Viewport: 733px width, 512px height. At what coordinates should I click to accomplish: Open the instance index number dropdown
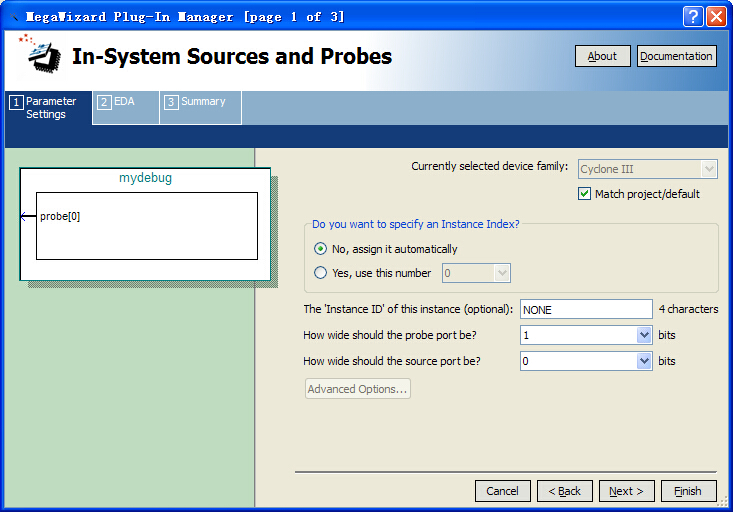[x=502, y=273]
